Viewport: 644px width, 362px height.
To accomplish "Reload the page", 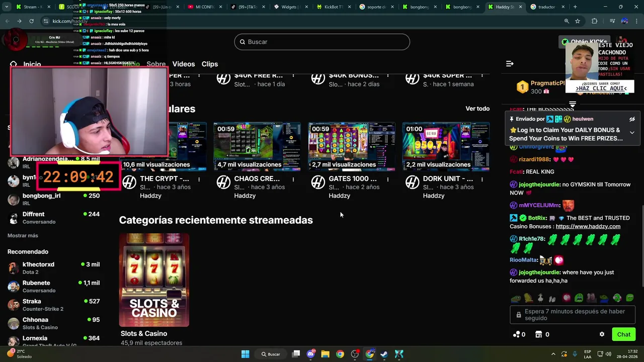I will [31, 21].
